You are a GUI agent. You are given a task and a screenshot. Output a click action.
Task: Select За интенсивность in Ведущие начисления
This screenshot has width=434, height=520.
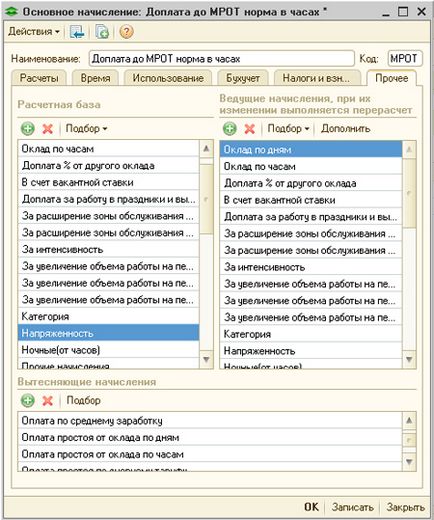(x=311, y=267)
